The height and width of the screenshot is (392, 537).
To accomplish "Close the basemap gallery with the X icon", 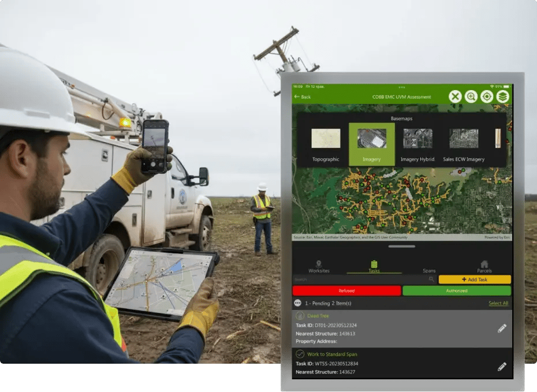I will (x=455, y=96).
